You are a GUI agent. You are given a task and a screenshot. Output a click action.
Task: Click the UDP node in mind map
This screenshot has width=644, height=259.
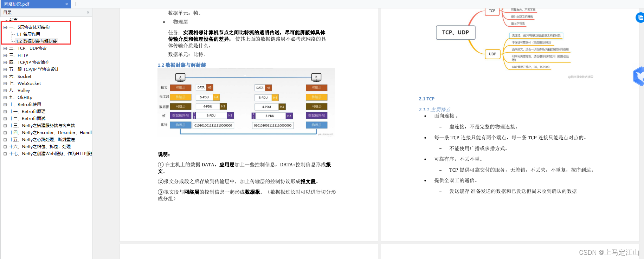(492, 54)
